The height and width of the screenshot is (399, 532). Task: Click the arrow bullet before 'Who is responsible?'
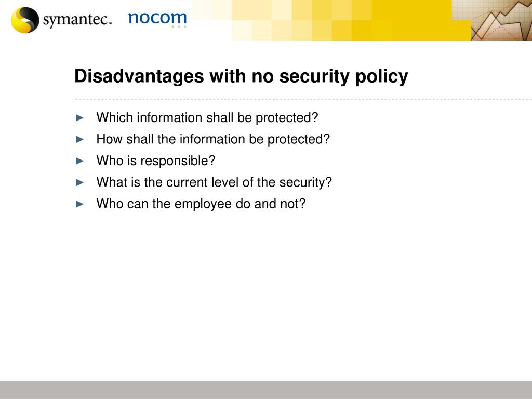79,161
